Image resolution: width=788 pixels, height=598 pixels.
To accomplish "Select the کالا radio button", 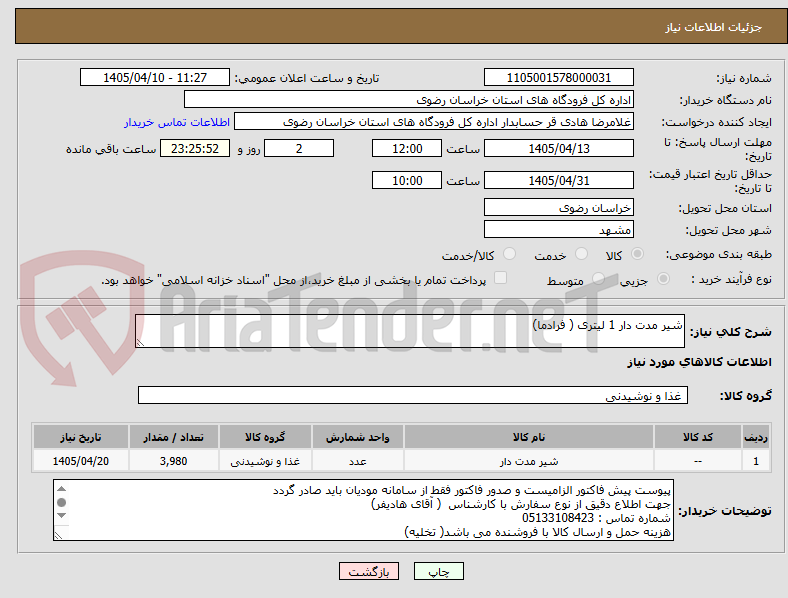I will tap(637, 254).
